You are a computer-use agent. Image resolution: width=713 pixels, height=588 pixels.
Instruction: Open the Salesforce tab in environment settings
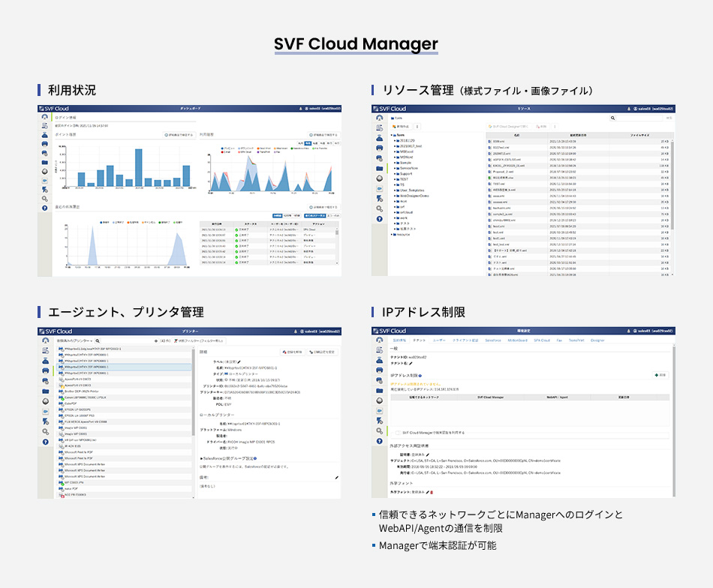coord(492,340)
